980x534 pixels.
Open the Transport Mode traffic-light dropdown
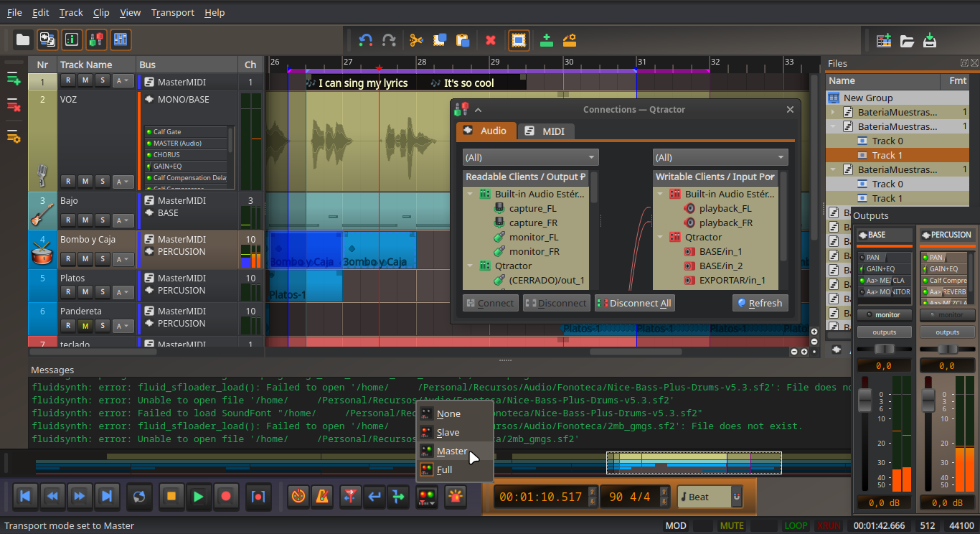tap(428, 496)
